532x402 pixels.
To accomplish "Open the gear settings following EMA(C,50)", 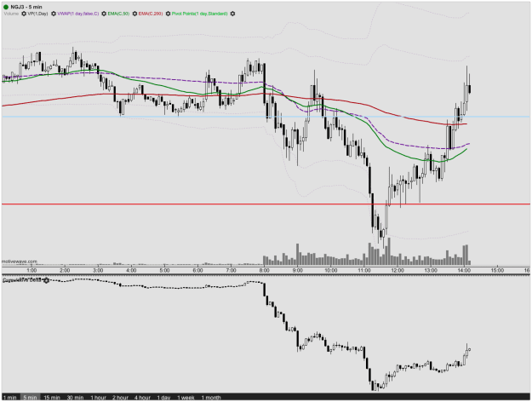I will [134, 14].
